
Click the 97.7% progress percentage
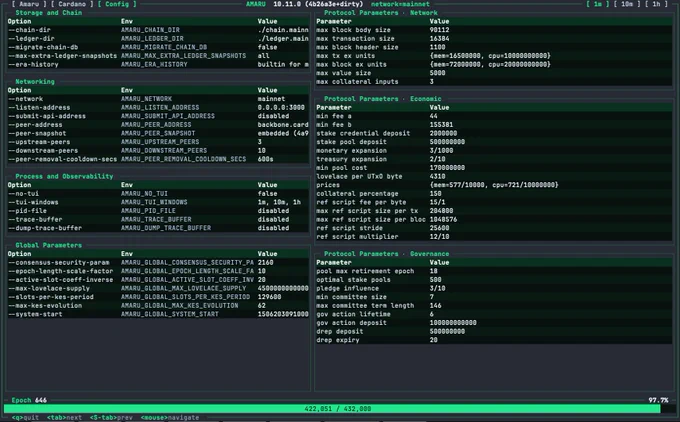click(658, 400)
